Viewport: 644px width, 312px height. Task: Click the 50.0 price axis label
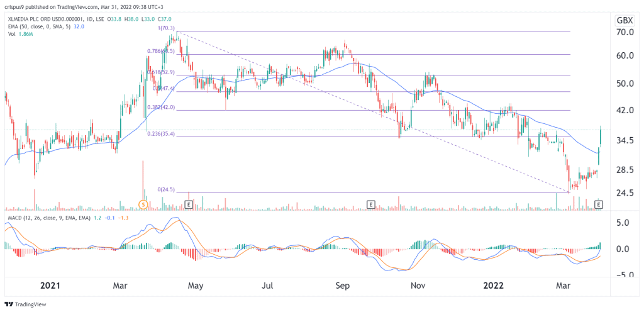pyautogui.click(x=626, y=84)
